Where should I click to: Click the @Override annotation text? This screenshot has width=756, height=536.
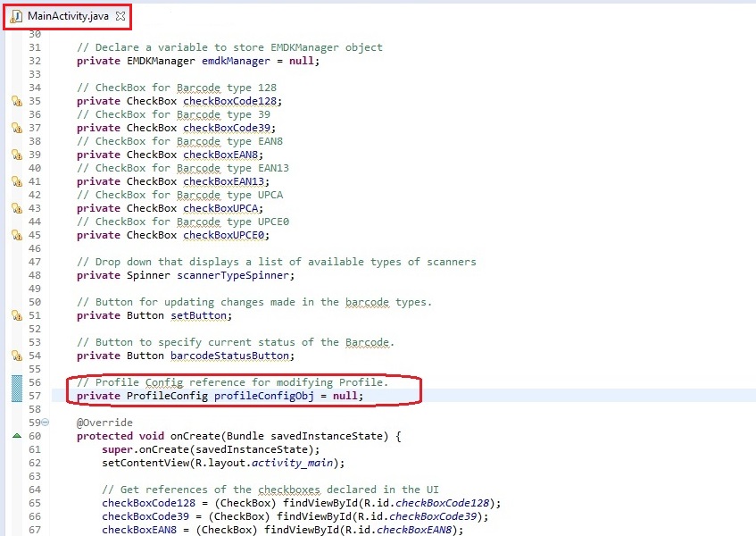click(104, 423)
